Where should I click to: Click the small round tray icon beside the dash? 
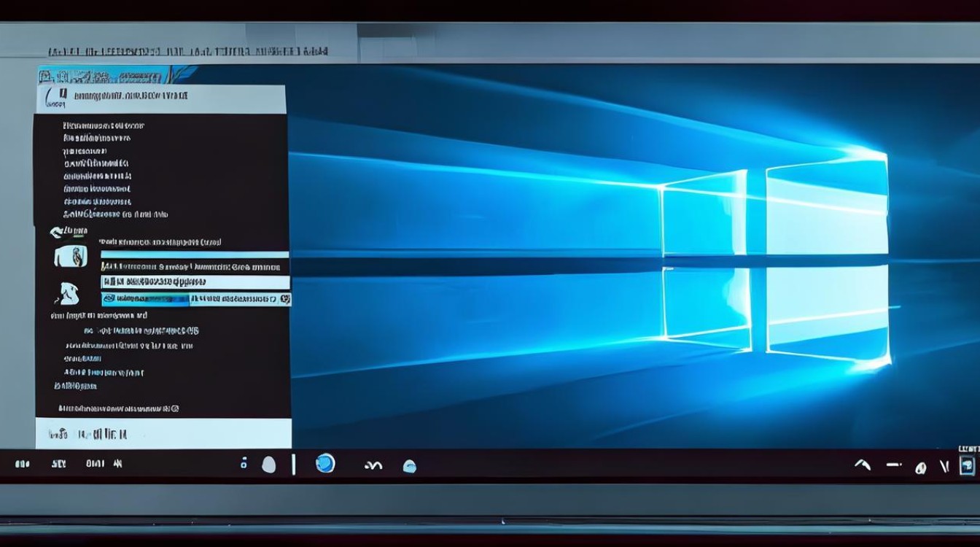pos(922,468)
